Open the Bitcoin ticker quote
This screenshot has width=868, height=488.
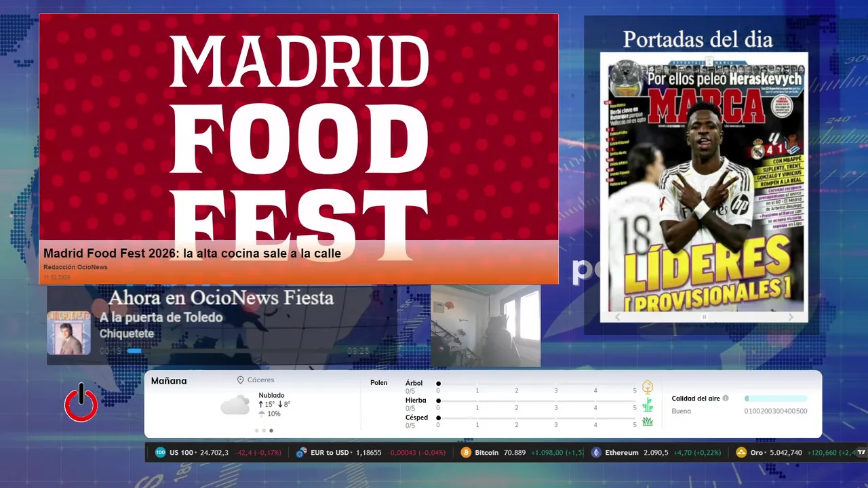coord(521,452)
